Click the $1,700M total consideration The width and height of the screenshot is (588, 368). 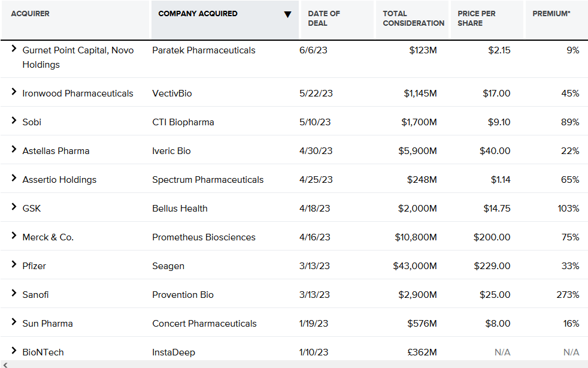click(x=419, y=122)
